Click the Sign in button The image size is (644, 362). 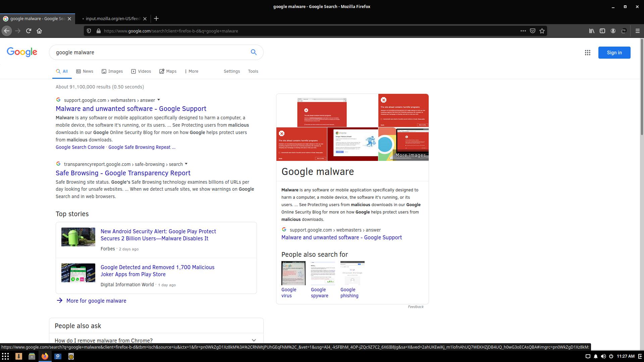pyautogui.click(x=614, y=52)
